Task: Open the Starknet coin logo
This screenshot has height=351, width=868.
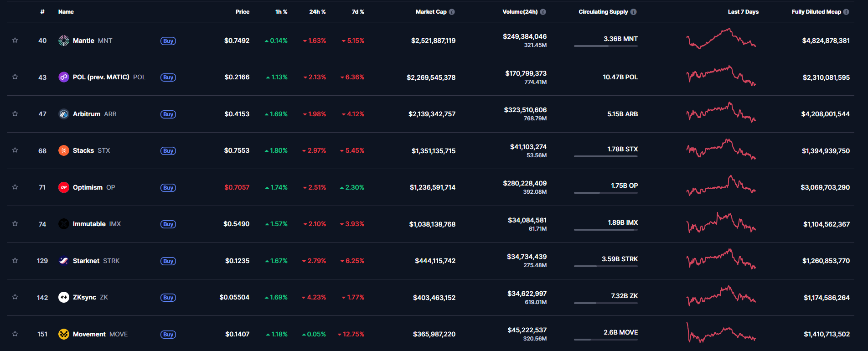Action: pyautogui.click(x=64, y=261)
